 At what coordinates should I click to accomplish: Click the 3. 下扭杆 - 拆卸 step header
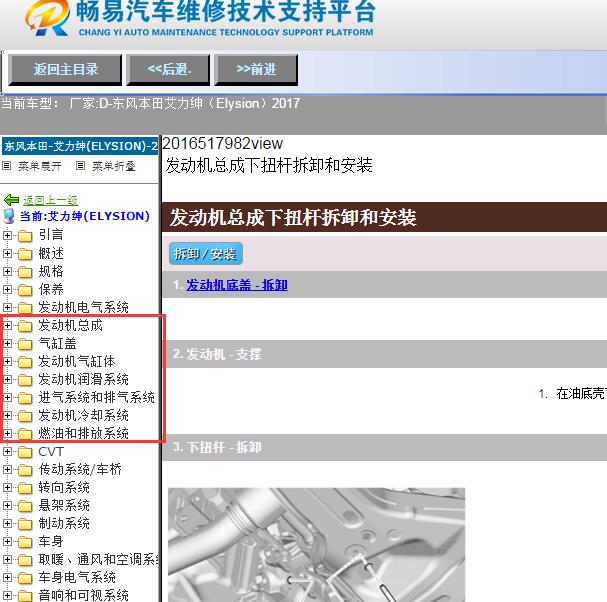coord(384,448)
